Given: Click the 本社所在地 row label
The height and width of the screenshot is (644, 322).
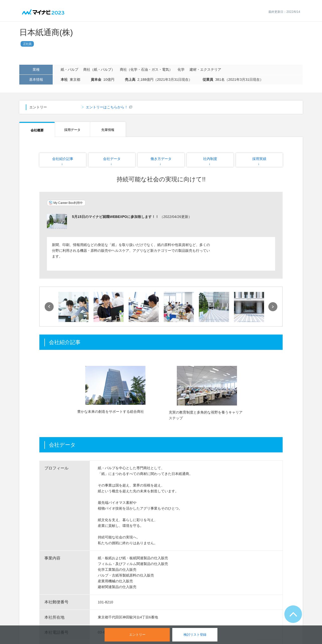Looking at the screenshot, I should [54, 617].
